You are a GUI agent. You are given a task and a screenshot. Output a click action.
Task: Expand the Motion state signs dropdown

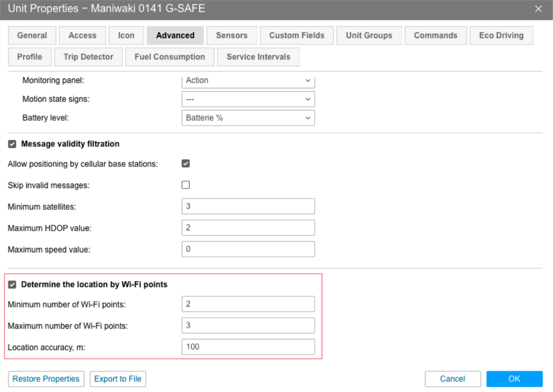click(x=248, y=99)
